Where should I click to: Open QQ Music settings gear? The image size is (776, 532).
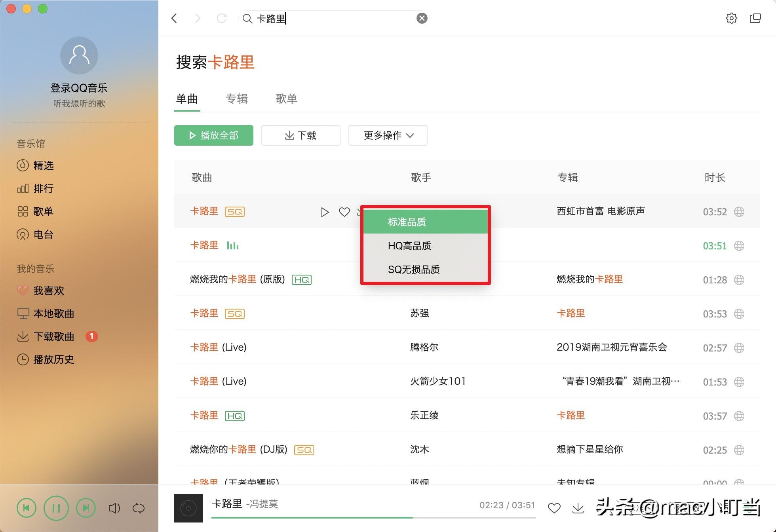732,18
